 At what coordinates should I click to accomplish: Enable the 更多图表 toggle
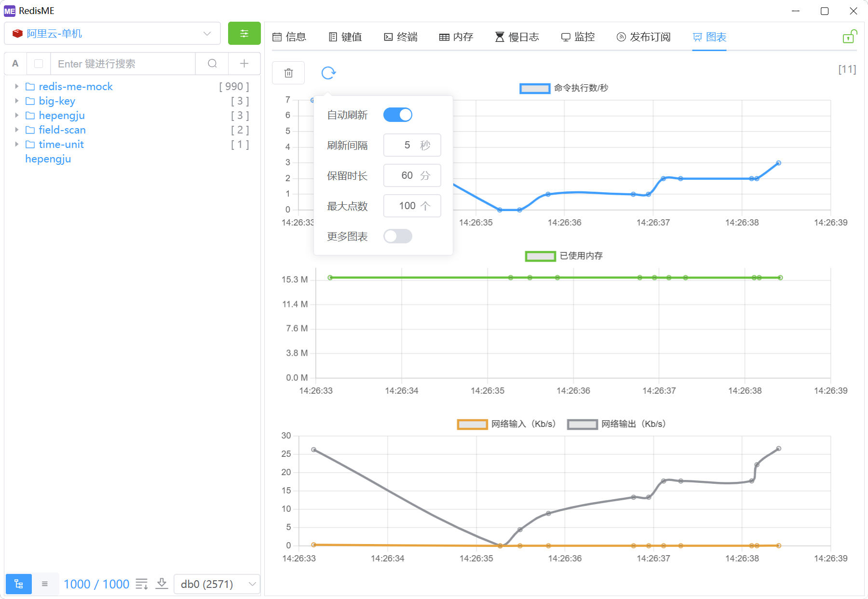point(398,236)
